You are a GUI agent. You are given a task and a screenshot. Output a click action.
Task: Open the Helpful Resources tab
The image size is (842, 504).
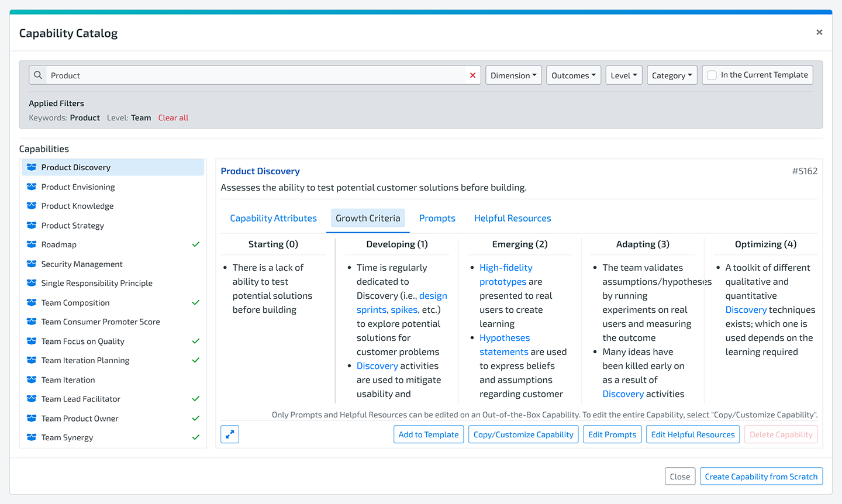point(512,218)
